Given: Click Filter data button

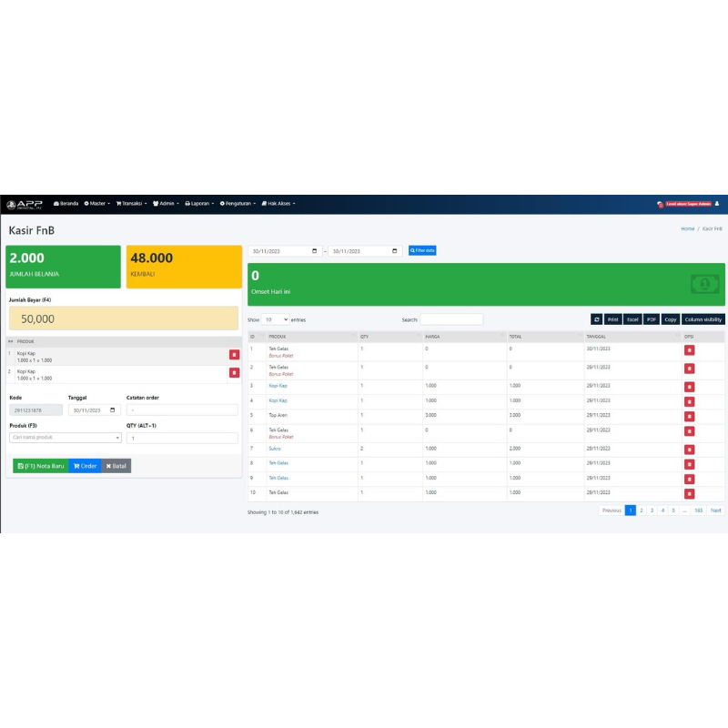Looking at the screenshot, I should [422, 251].
